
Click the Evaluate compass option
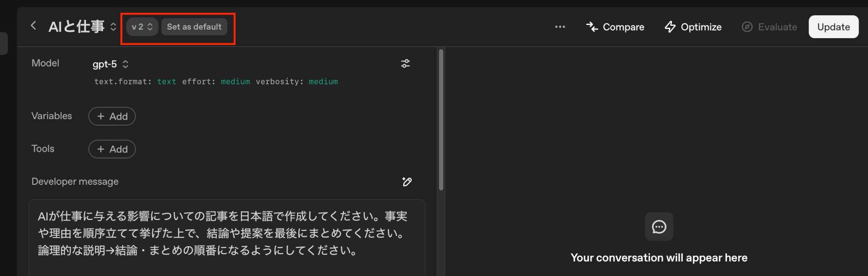pyautogui.click(x=769, y=27)
